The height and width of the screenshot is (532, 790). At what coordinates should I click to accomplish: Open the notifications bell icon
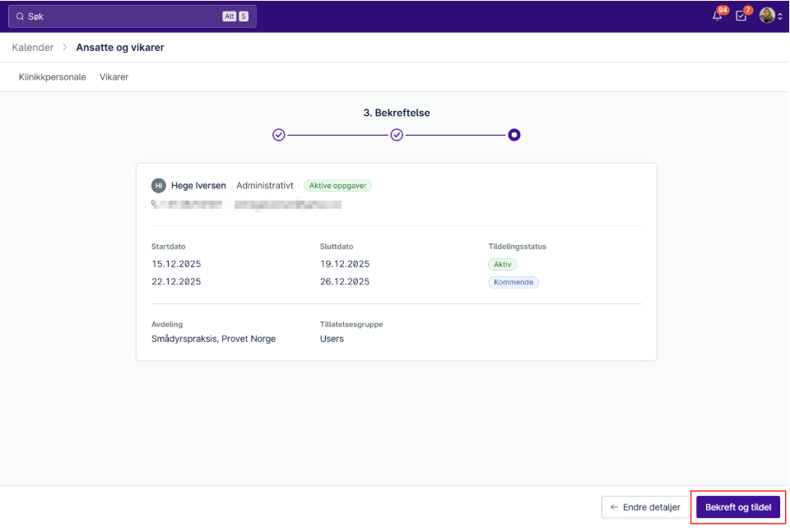click(718, 16)
